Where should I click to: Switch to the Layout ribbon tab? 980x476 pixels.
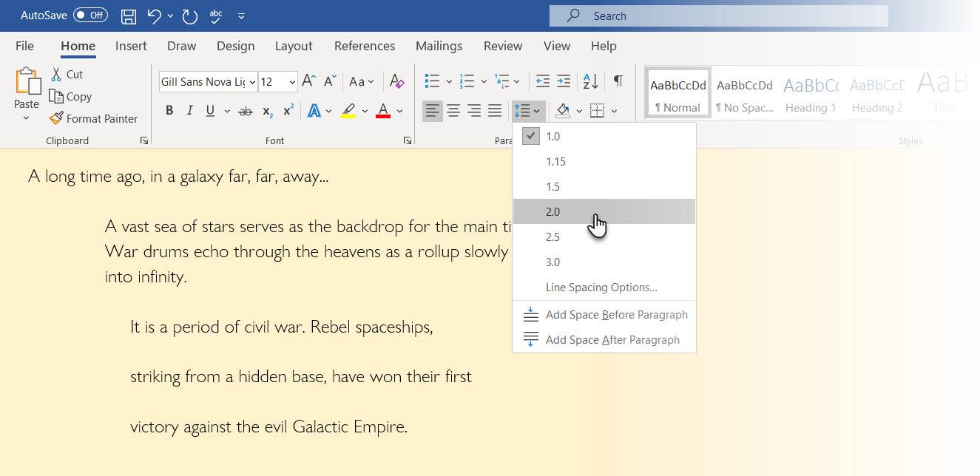[294, 46]
